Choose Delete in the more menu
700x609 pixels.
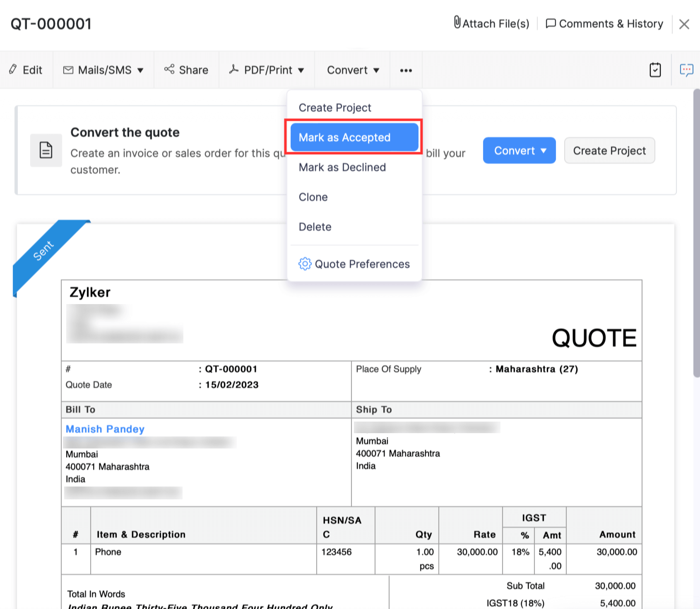[315, 227]
